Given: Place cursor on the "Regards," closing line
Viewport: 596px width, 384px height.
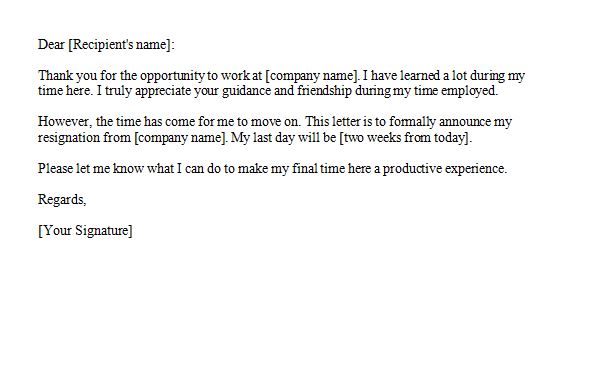Looking at the screenshot, I should (x=62, y=199).
